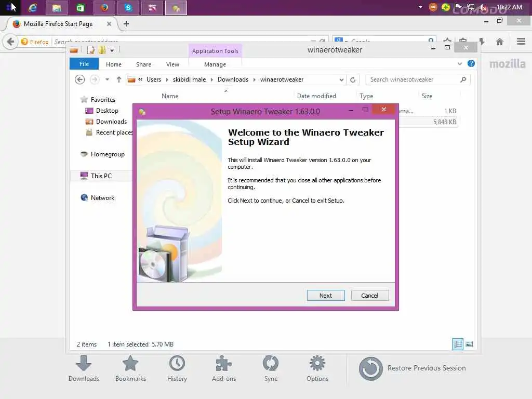Expand the Explorer ribbon chevron
This screenshot has height=399, width=532.
point(460,63)
